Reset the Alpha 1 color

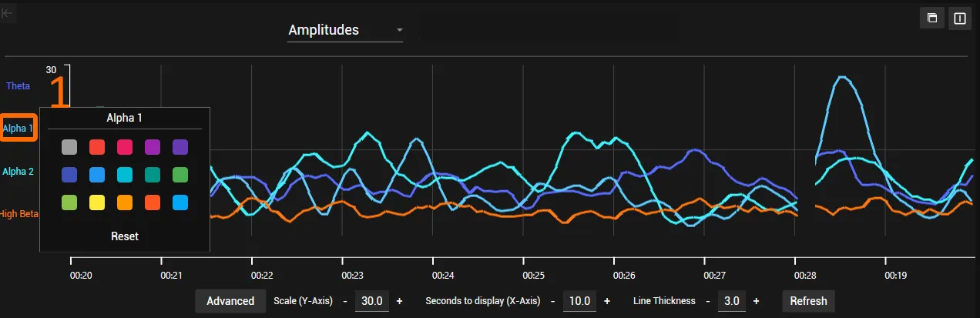pyautogui.click(x=125, y=236)
